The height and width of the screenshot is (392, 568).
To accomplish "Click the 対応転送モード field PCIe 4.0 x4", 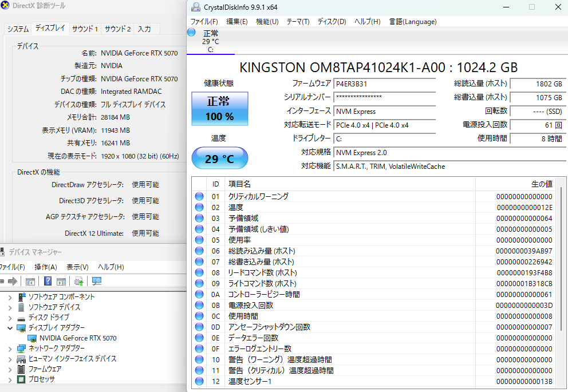I will (x=384, y=125).
